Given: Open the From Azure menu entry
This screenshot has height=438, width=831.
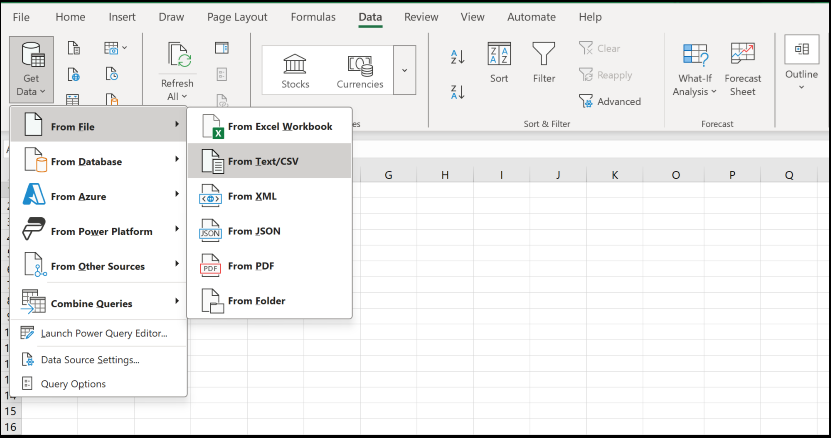Looking at the screenshot, I should coord(99,196).
